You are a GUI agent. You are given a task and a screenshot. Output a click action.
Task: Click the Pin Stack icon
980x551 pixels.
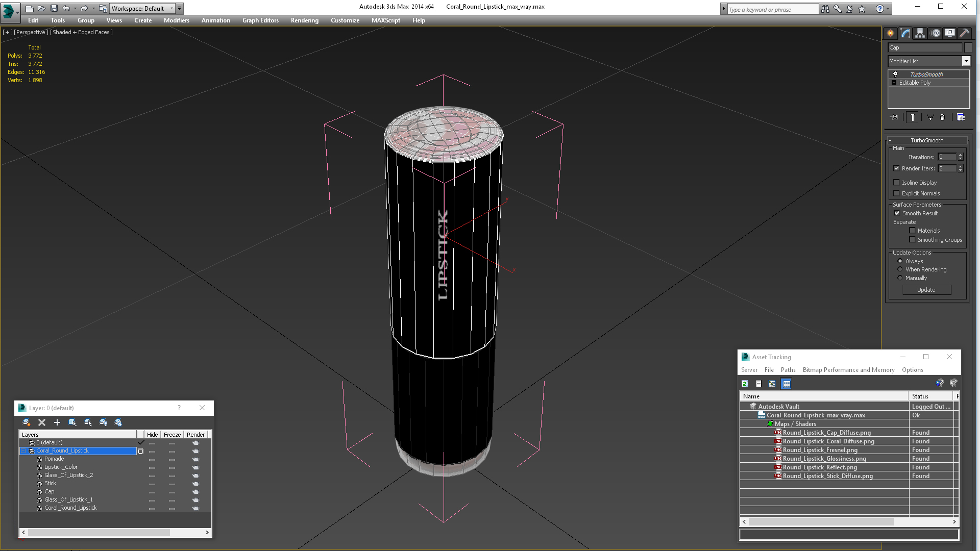tap(895, 117)
